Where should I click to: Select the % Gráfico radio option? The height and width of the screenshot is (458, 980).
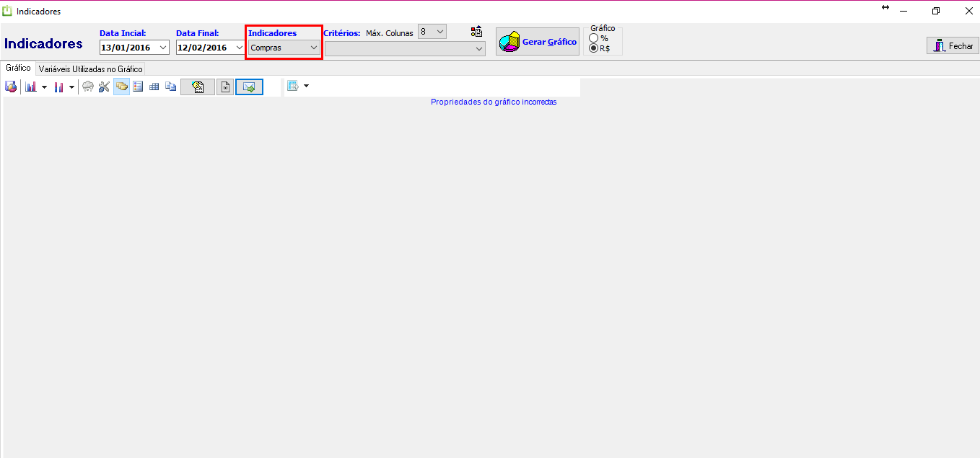(x=594, y=38)
